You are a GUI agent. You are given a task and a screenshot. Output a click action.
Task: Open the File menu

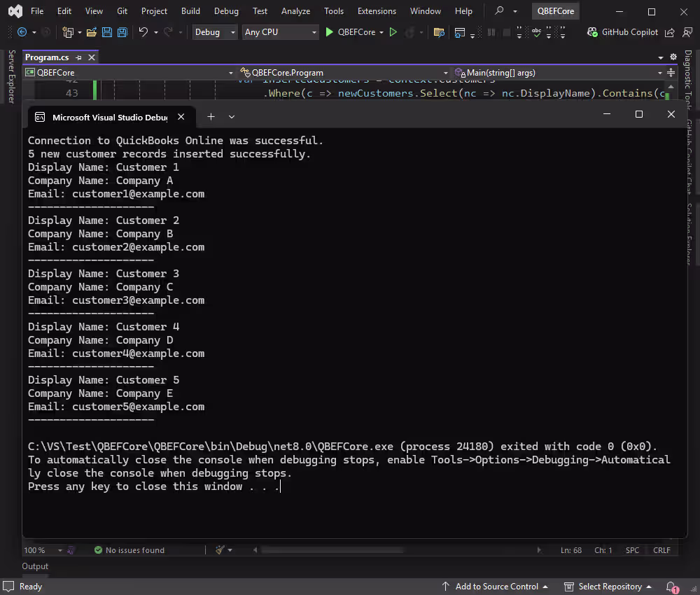(x=37, y=11)
